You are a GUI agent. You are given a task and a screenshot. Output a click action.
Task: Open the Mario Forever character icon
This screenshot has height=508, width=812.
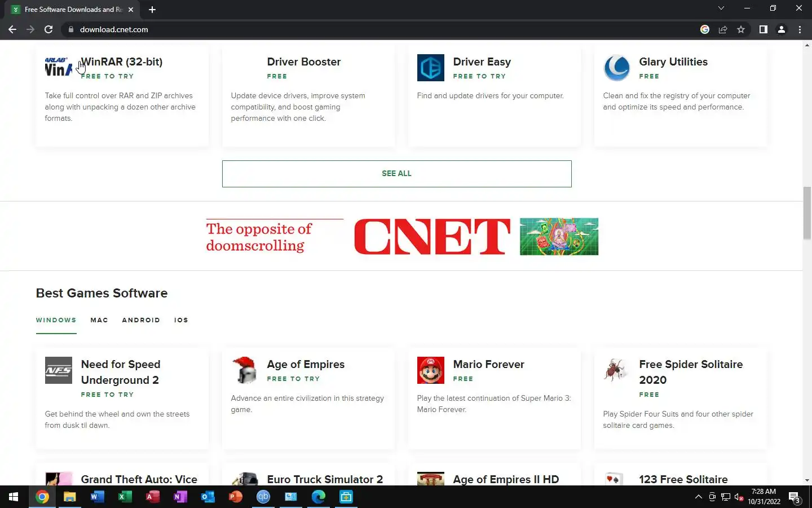pyautogui.click(x=431, y=370)
